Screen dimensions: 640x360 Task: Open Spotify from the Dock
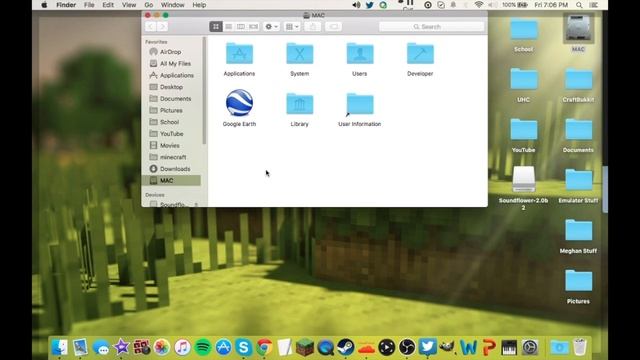tap(203, 347)
